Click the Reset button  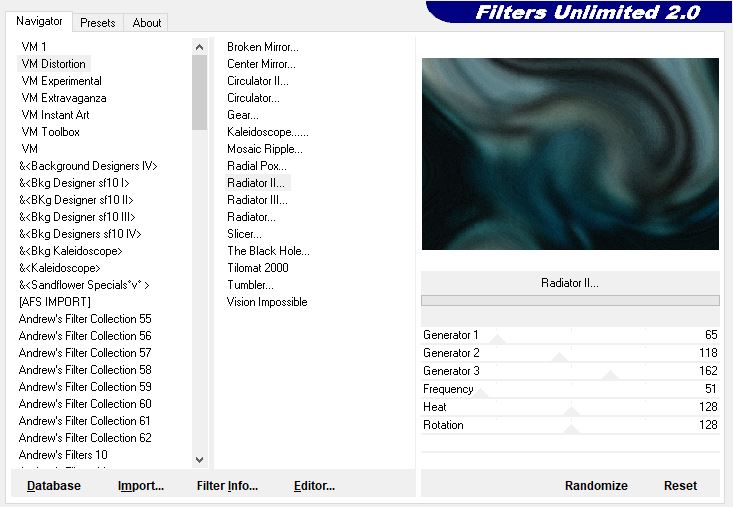pos(680,486)
